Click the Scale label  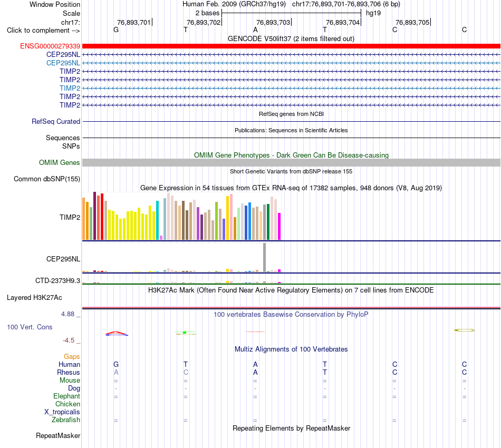click(72, 13)
